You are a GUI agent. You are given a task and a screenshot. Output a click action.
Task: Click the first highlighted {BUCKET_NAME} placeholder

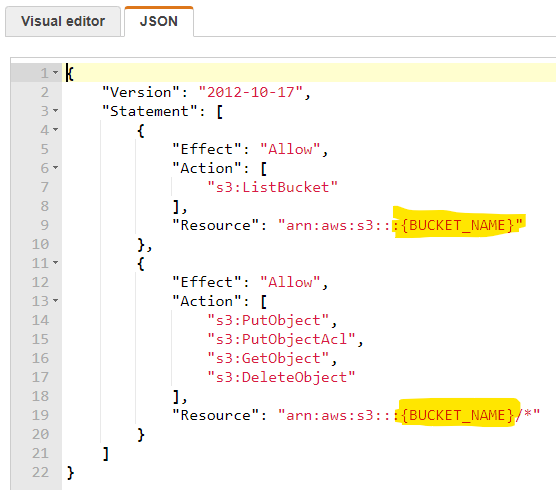(x=457, y=225)
